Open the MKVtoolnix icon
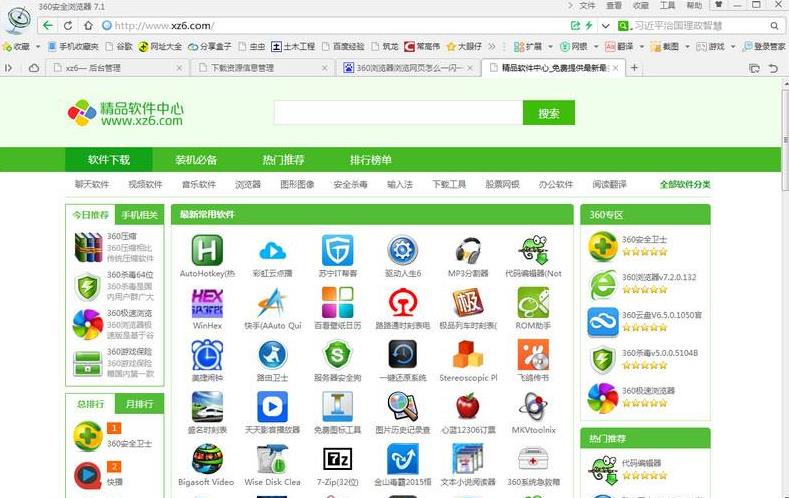This screenshot has height=498, width=789. 533,406
